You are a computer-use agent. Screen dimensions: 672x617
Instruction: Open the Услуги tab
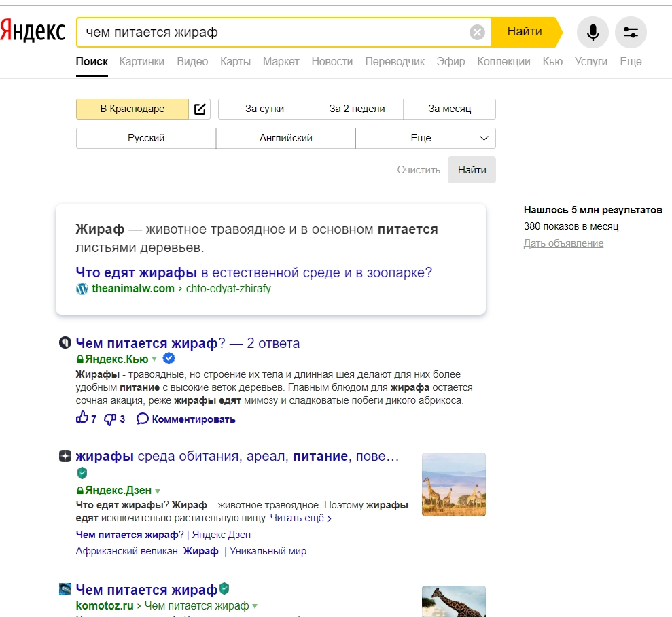591,62
